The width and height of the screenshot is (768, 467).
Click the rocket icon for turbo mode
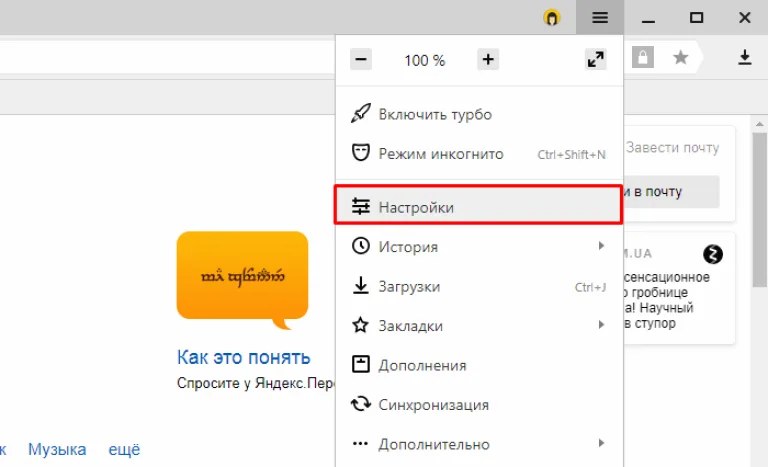point(360,114)
